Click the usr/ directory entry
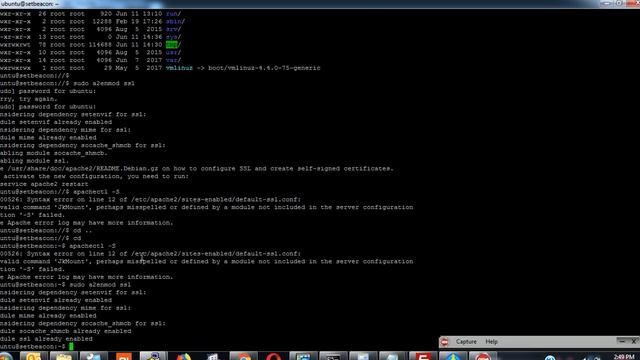The height and width of the screenshot is (360, 640). tap(173, 52)
